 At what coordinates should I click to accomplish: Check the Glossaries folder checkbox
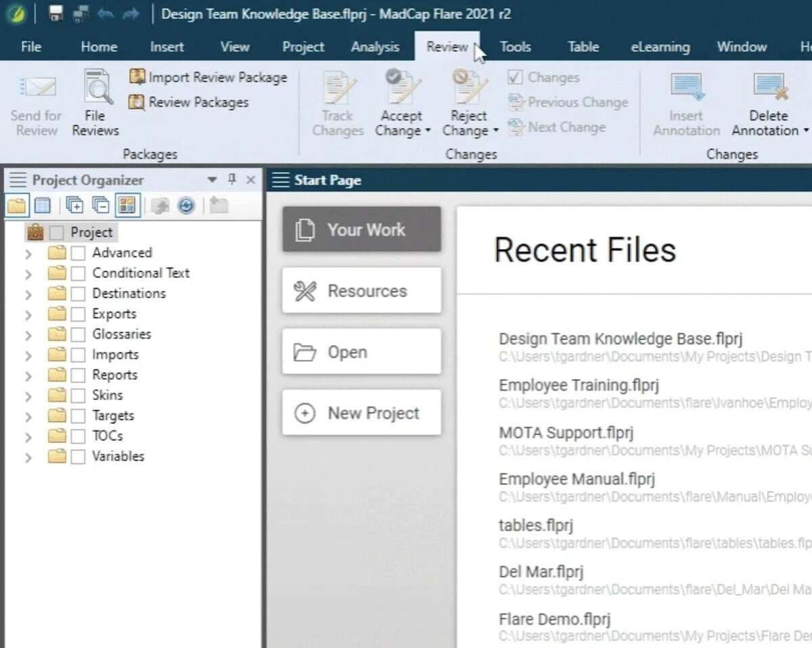click(x=78, y=334)
